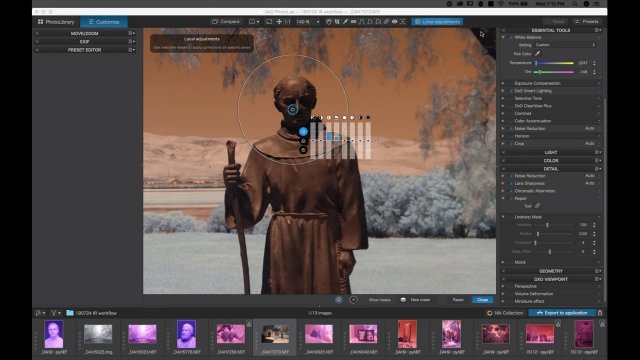The width and height of the screenshot is (640, 360).
Task: Open the filter funnel in filmstrip bar
Action: point(55,313)
